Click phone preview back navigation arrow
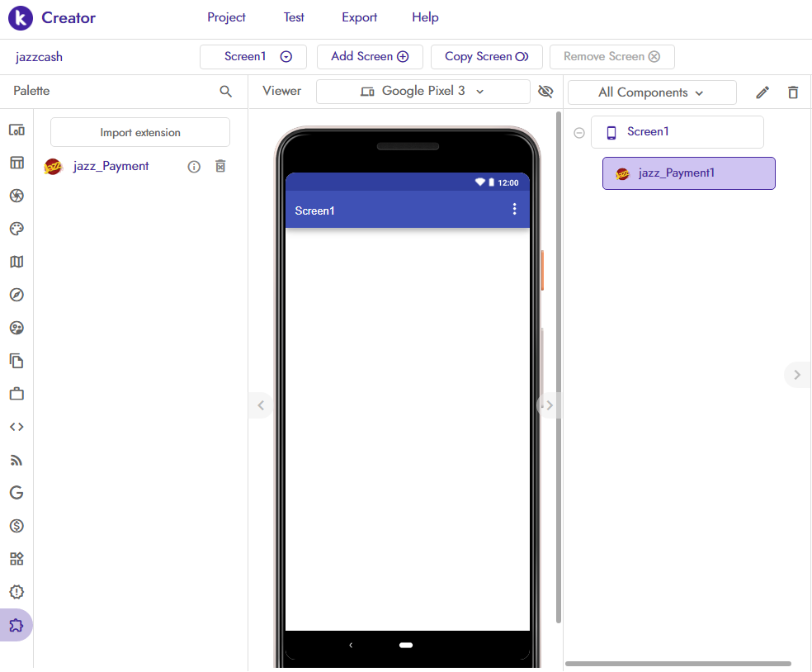 tap(351, 645)
